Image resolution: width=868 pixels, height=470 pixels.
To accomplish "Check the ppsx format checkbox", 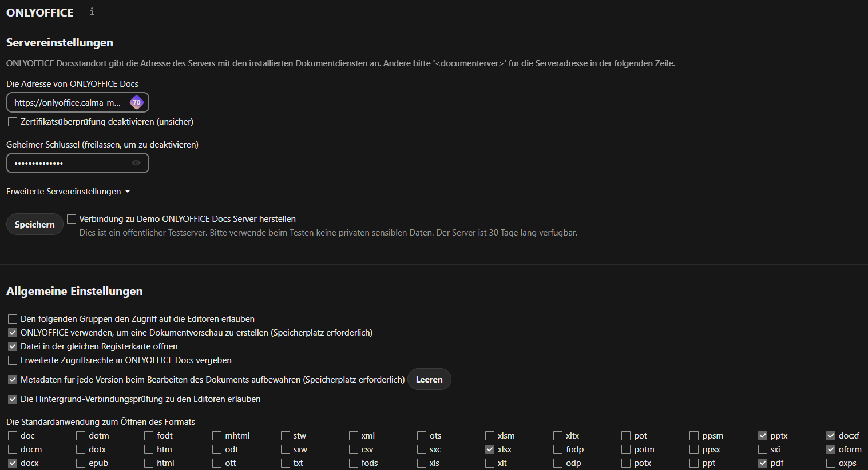I will pos(694,449).
